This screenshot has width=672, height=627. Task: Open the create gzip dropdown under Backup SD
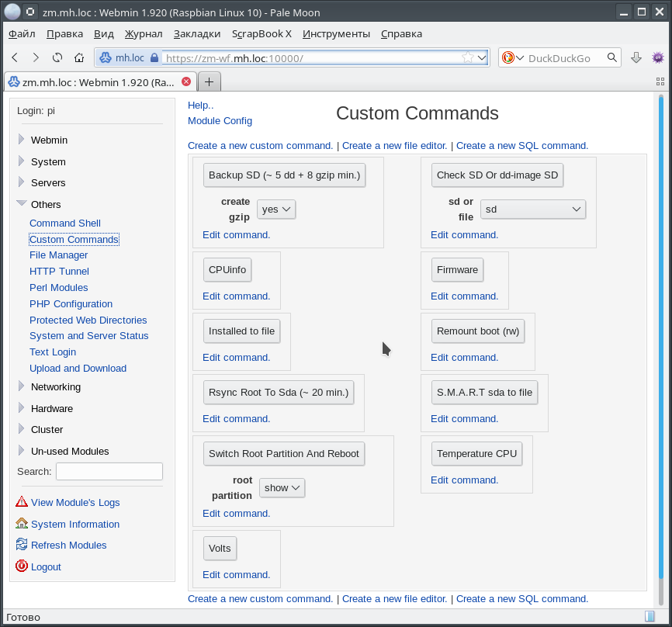tap(276, 209)
